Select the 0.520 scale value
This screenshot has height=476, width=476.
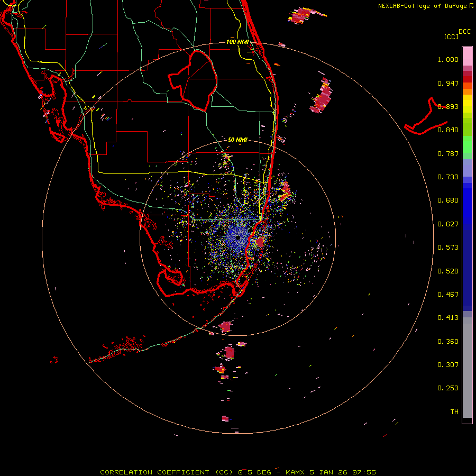[448, 271]
